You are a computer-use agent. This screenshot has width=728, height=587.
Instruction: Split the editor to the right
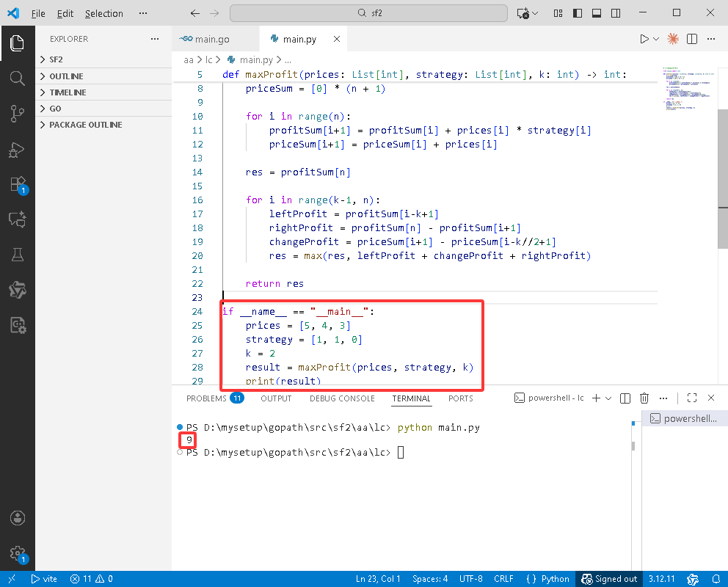coord(692,39)
